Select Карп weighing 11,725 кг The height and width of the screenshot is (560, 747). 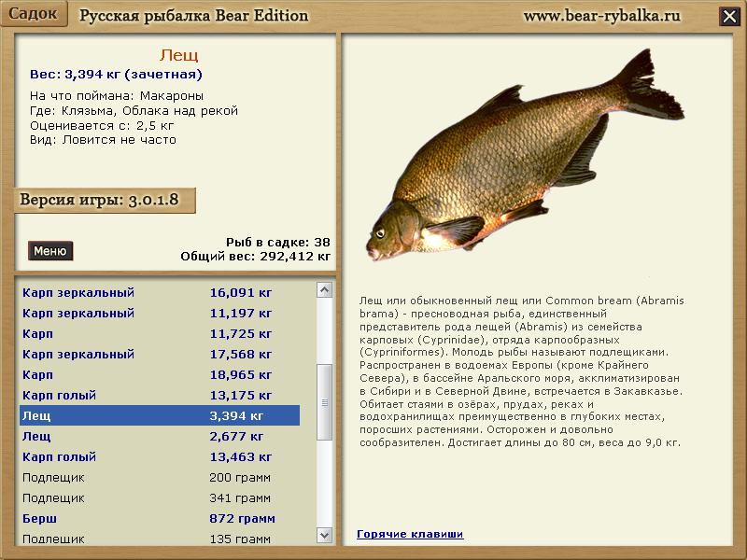coord(159,334)
